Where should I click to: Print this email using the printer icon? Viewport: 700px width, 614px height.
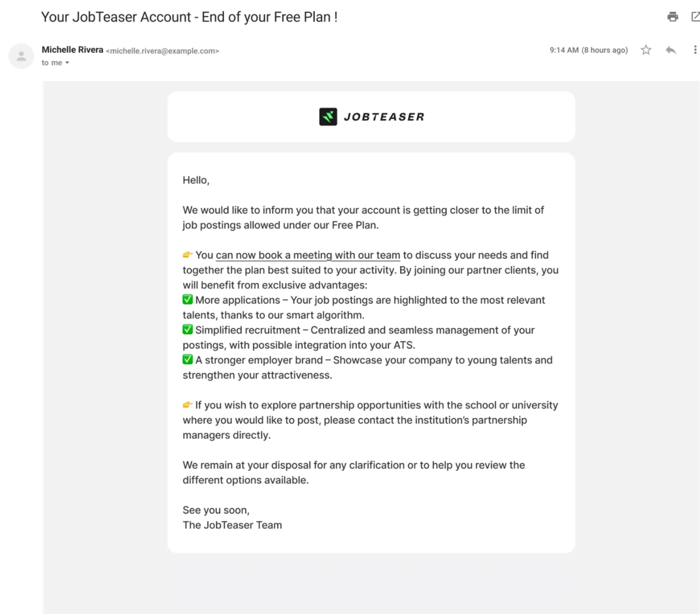tap(673, 17)
